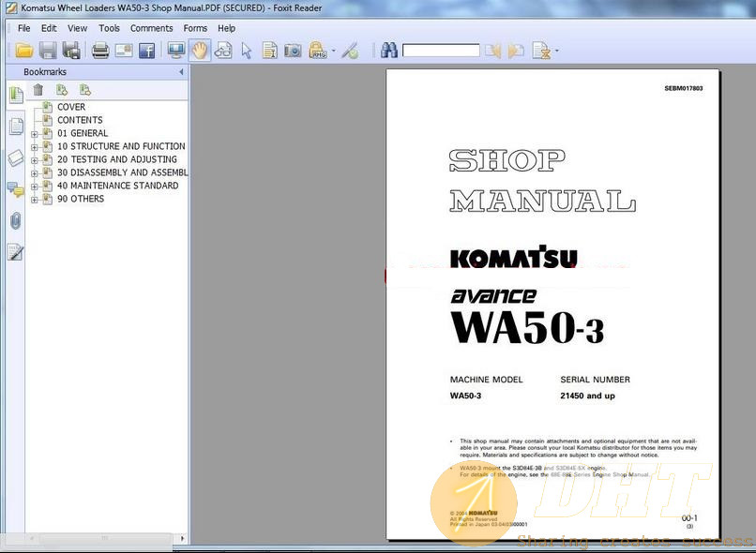Click the Email attachment icon

(x=124, y=50)
